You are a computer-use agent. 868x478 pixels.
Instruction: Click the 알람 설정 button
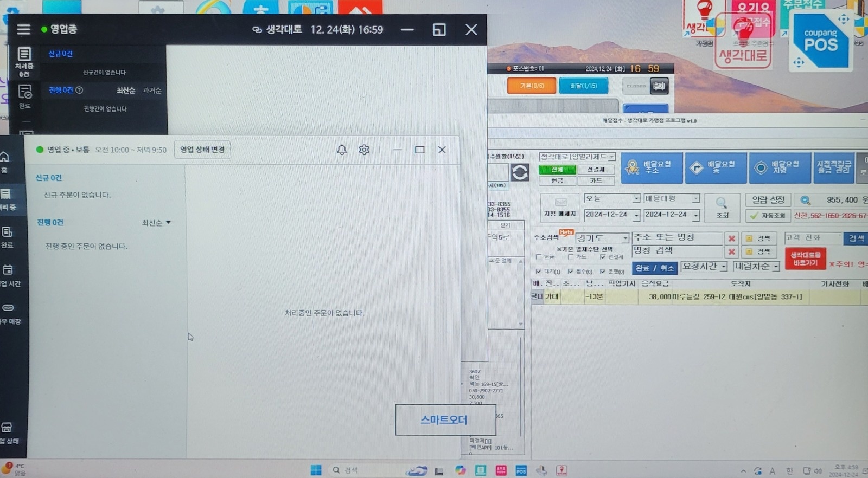(768, 199)
